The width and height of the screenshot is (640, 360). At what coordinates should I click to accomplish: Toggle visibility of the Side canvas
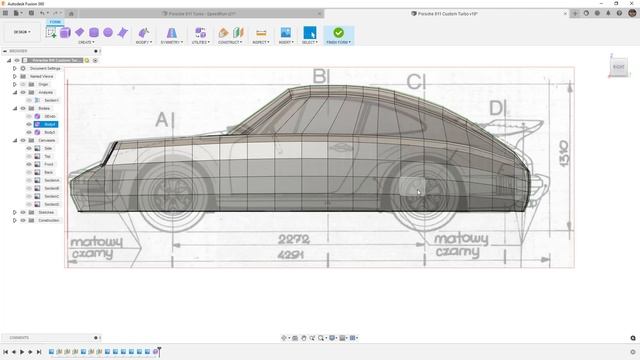(29, 148)
